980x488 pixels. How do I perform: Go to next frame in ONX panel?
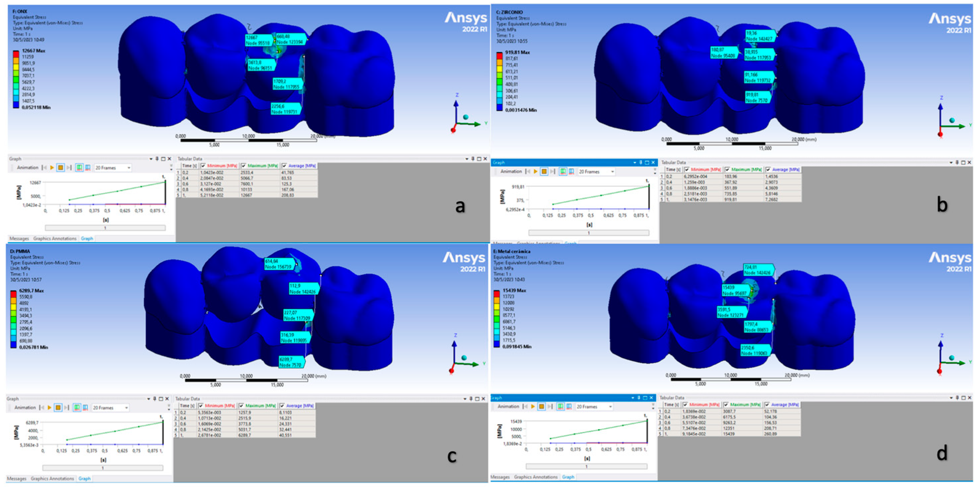point(69,168)
